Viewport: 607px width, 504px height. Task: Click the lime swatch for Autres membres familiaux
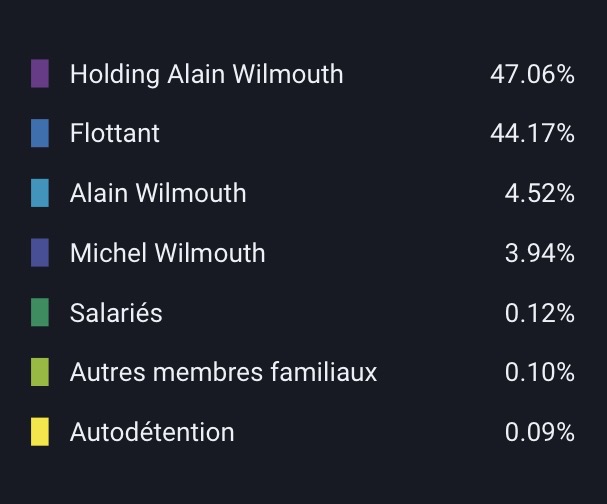(40, 373)
